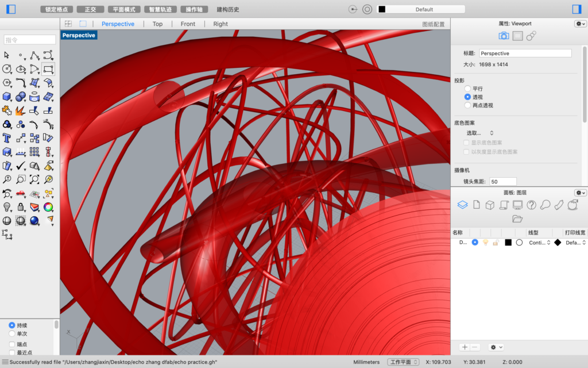Select 两点透视 two-point perspective
This screenshot has height=368, width=588.
467,105
